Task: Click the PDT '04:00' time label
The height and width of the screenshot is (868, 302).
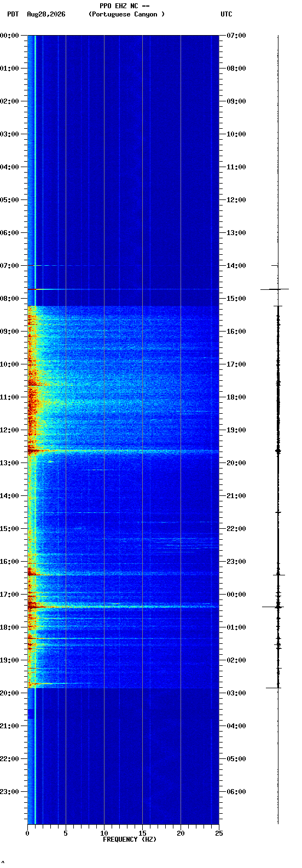Action: pyautogui.click(x=9, y=167)
